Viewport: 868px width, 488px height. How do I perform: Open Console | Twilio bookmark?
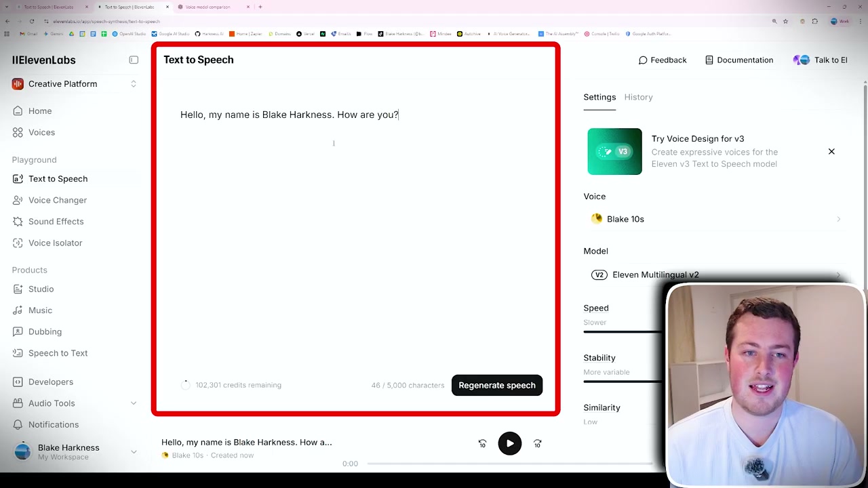[x=602, y=34]
